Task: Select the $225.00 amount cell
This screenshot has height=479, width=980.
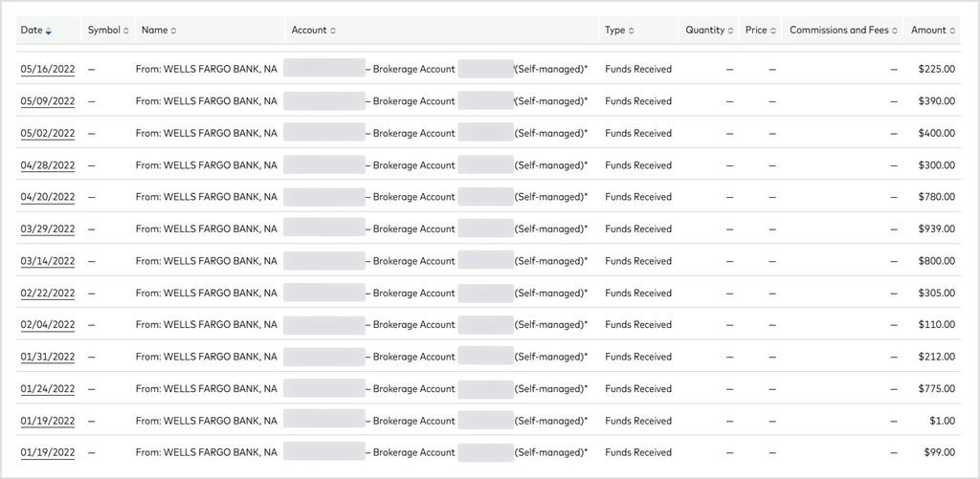Action: pyautogui.click(x=936, y=70)
